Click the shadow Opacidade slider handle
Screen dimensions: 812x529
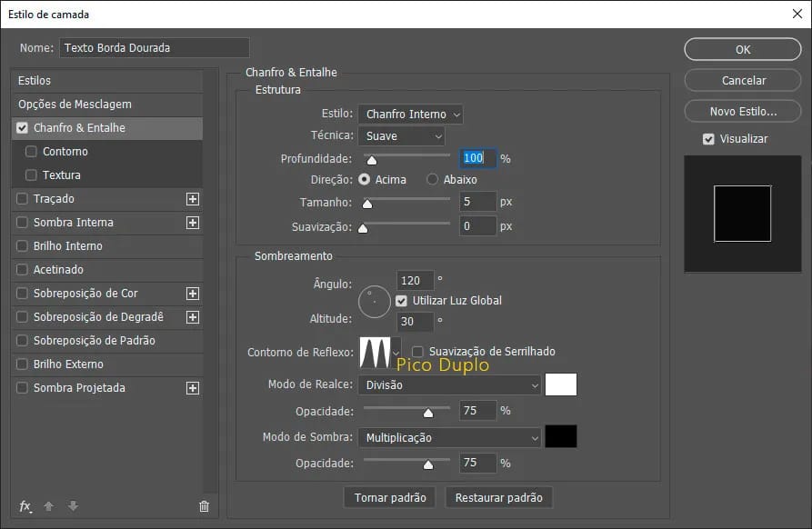(428, 464)
